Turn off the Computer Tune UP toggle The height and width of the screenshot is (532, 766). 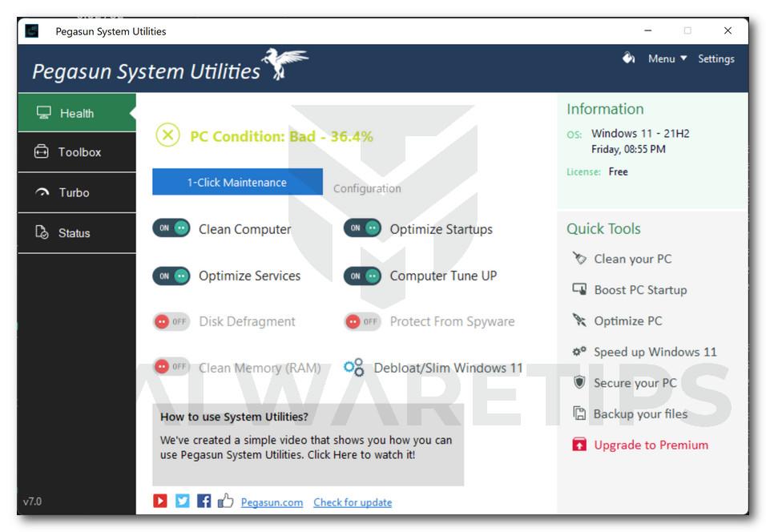pos(362,276)
